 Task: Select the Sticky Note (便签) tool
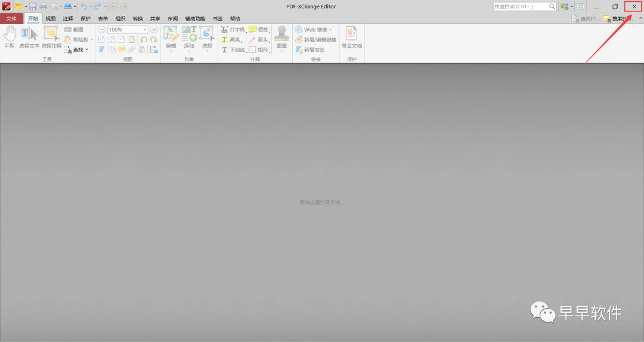259,30
